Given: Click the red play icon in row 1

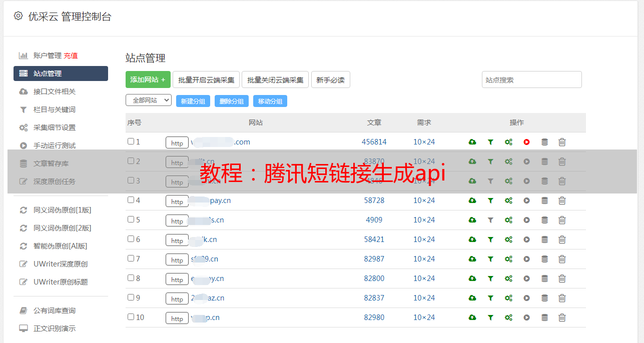Looking at the screenshot, I should coord(526,142).
